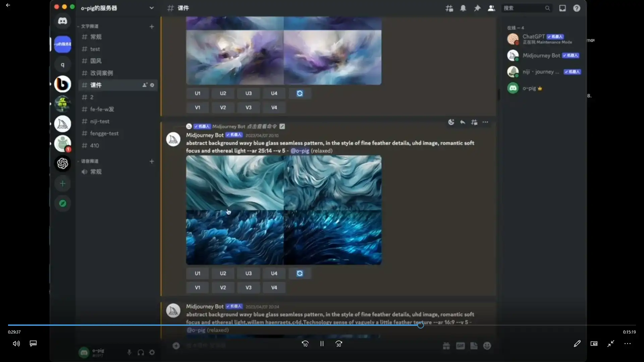Click reroll button under blue glass images
The height and width of the screenshot is (362, 644).
coord(300,274)
